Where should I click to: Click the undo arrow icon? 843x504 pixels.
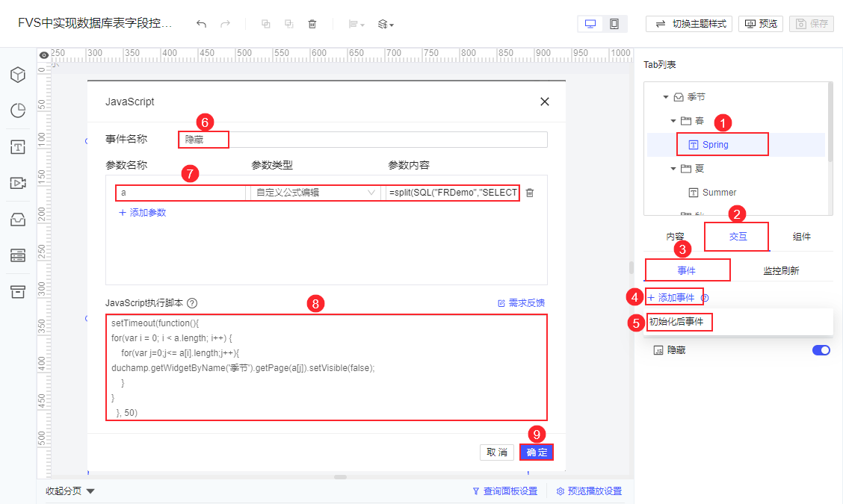point(201,24)
